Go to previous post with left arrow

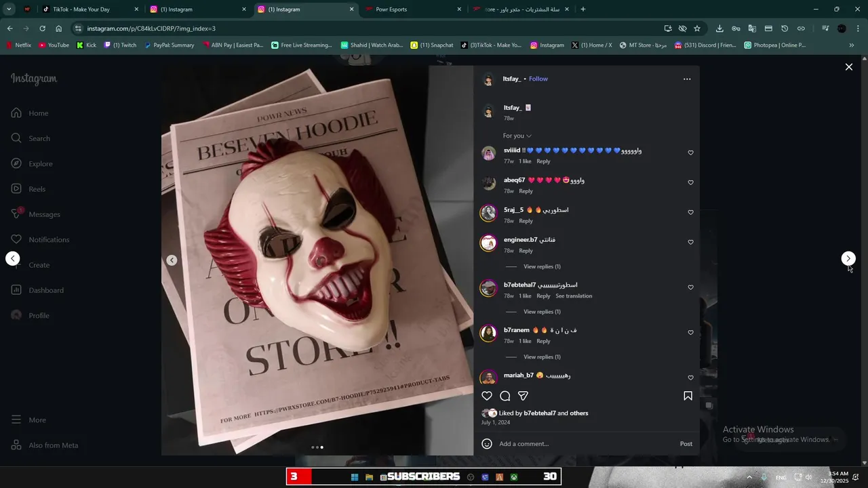13,258
